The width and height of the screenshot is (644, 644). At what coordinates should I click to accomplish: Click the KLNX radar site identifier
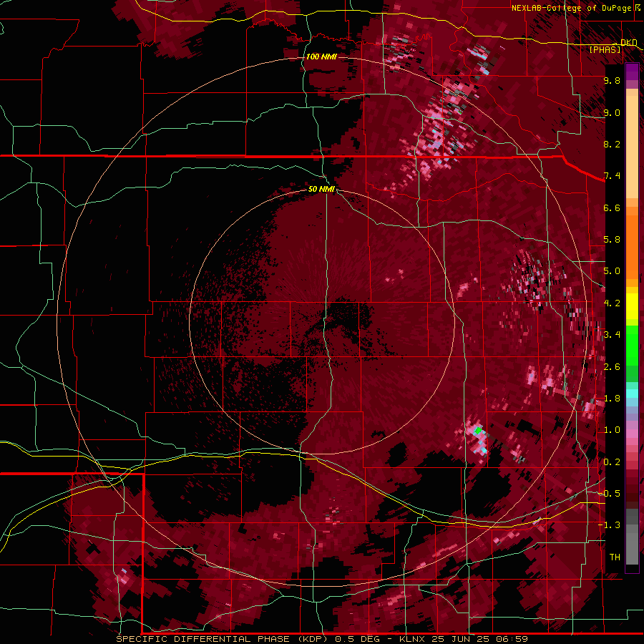click(x=411, y=639)
